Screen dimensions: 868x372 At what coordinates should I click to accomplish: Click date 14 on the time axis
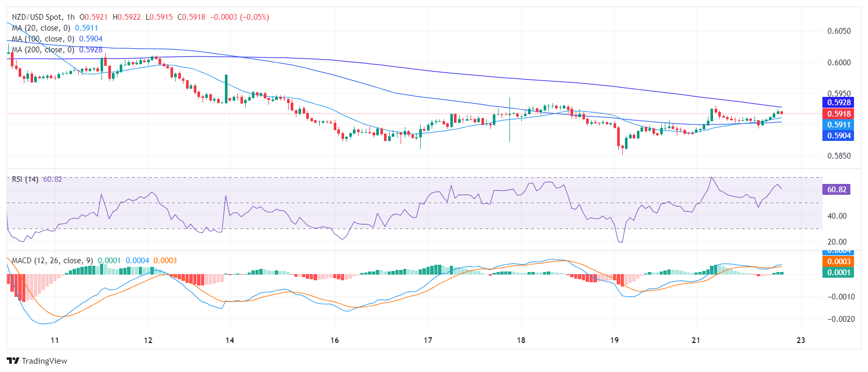pos(230,340)
